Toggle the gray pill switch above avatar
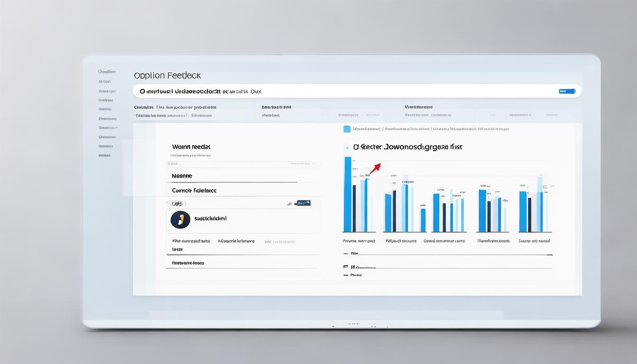The height and width of the screenshot is (364, 637). coord(175,203)
